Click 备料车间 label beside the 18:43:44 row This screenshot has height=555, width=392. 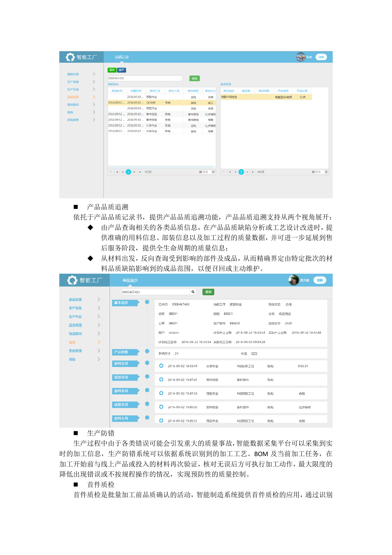tap(126, 363)
